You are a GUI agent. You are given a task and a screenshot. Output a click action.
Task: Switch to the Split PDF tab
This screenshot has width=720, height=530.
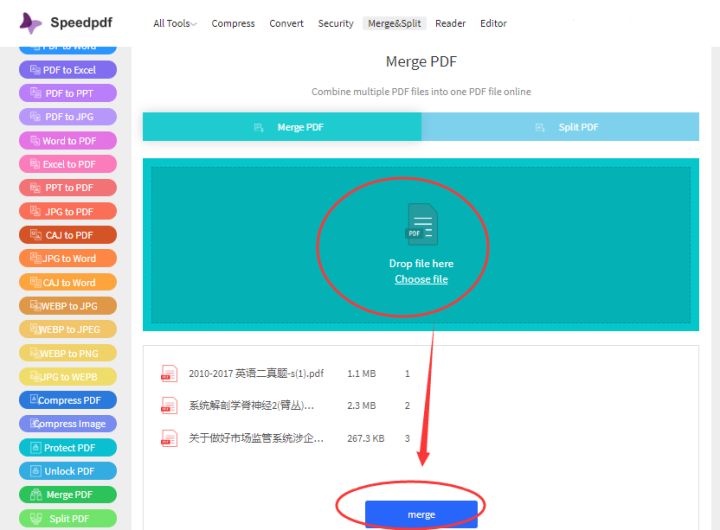560,127
